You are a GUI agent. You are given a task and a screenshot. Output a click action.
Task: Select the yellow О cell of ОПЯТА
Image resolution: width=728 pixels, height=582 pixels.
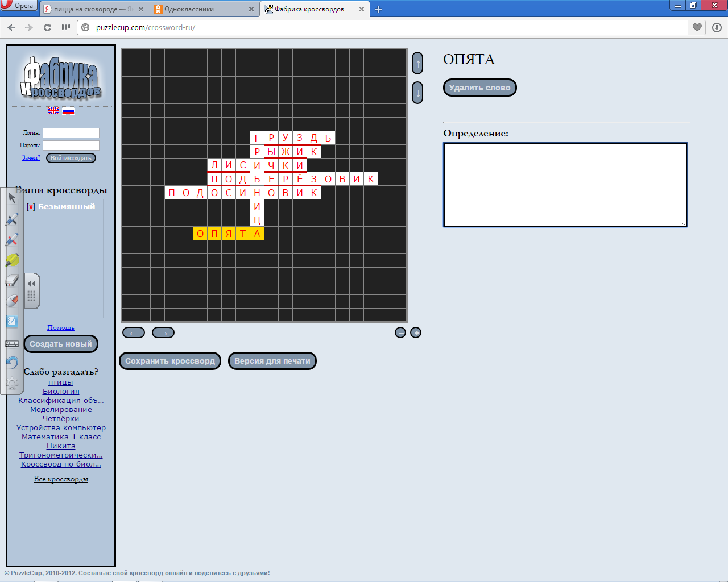tap(200, 234)
